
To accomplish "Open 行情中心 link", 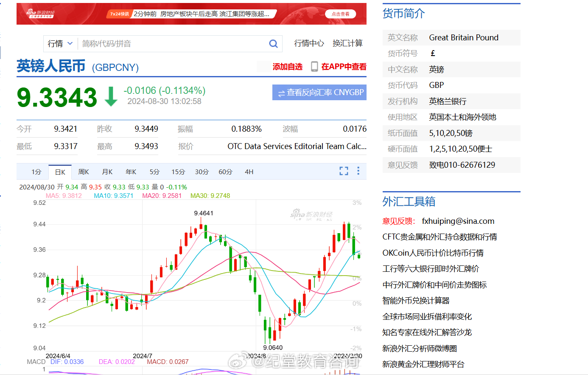I will [x=309, y=43].
